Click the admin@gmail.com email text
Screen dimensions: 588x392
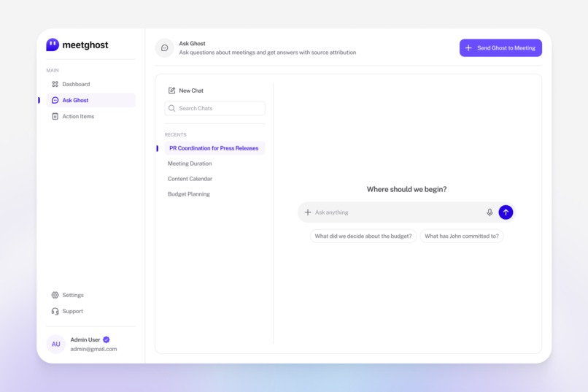pyautogui.click(x=93, y=349)
